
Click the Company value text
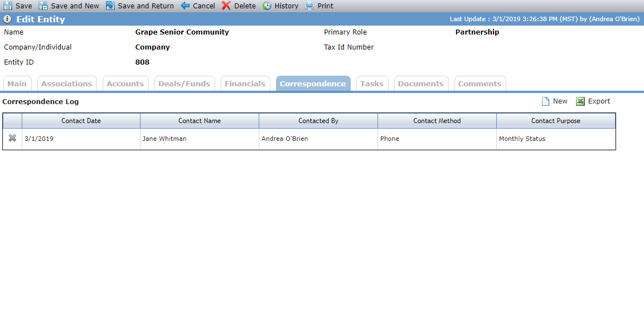(x=152, y=47)
